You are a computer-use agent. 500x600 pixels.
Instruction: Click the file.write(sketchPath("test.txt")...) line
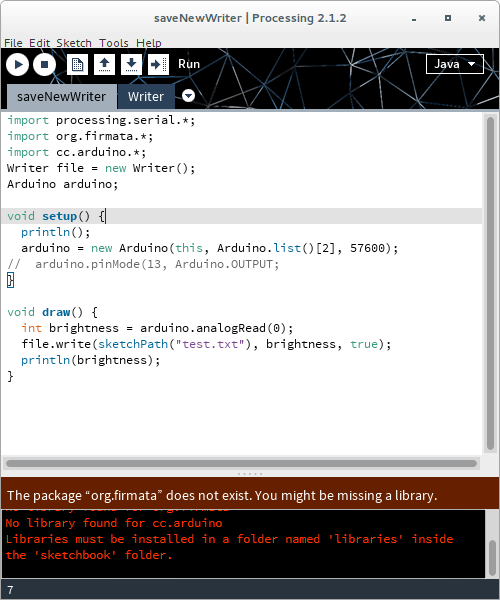click(206, 344)
